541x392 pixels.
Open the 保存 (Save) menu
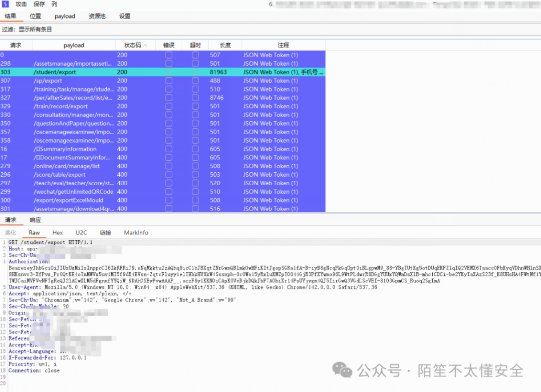[x=39, y=5]
